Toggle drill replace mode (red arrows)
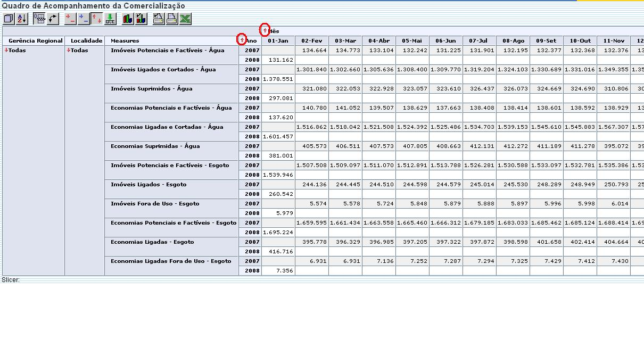The height and width of the screenshot is (347, 644). click(x=97, y=19)
